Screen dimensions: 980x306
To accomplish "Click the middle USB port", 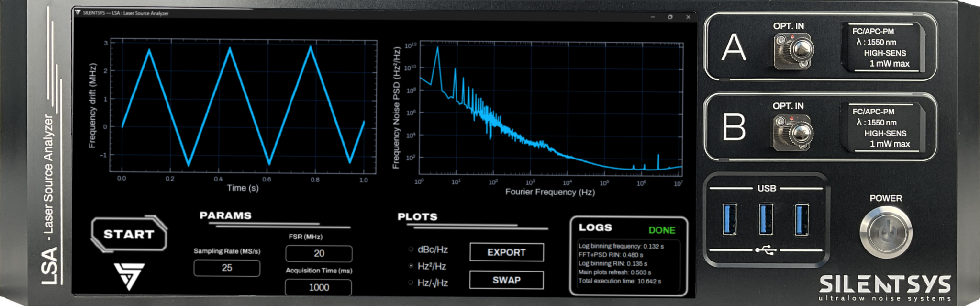I will click(x=766, y=219).
